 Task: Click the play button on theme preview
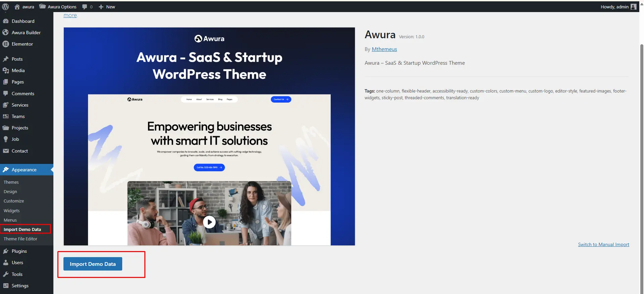tap(209, 222)
